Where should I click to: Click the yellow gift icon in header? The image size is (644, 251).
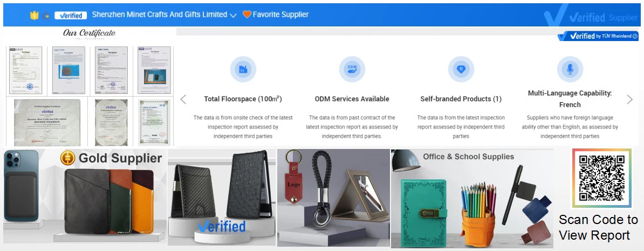point(34,15)
